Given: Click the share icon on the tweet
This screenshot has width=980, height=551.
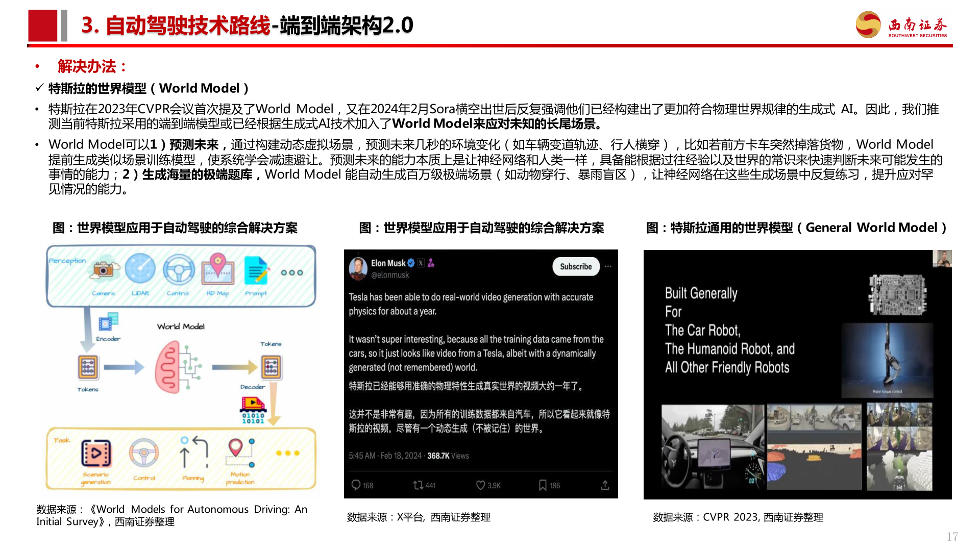Looking at the screenshot, I should point(605,485).
